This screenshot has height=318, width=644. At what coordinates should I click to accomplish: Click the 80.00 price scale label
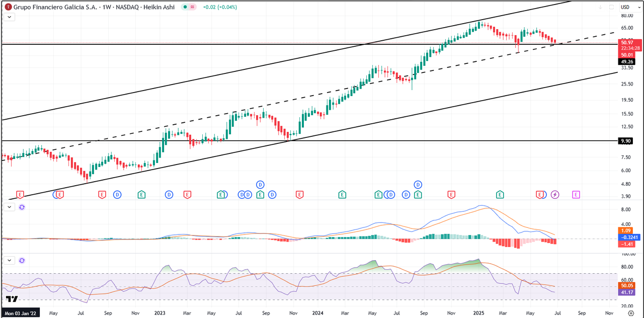[x=626, y=15]
